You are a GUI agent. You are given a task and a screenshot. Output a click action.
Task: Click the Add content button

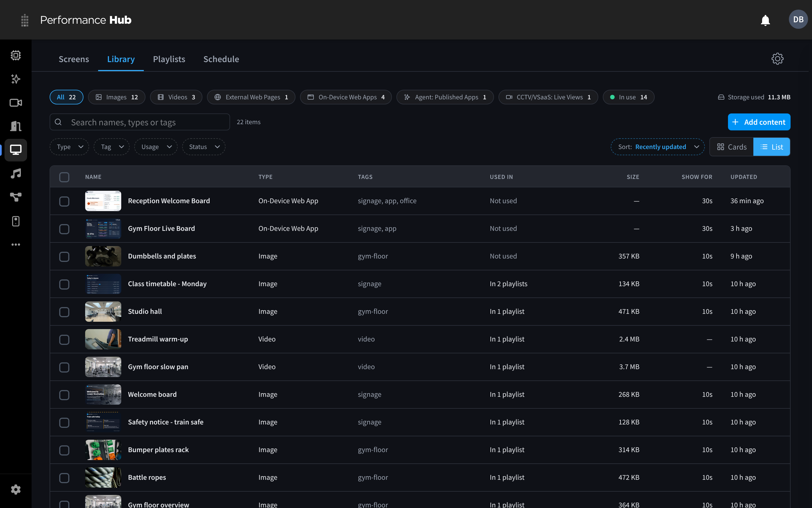pos(759,122)
